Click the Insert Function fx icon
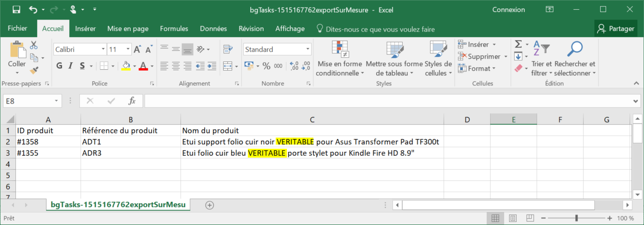This screenshot has width=644, height=225. pos(132,101)
